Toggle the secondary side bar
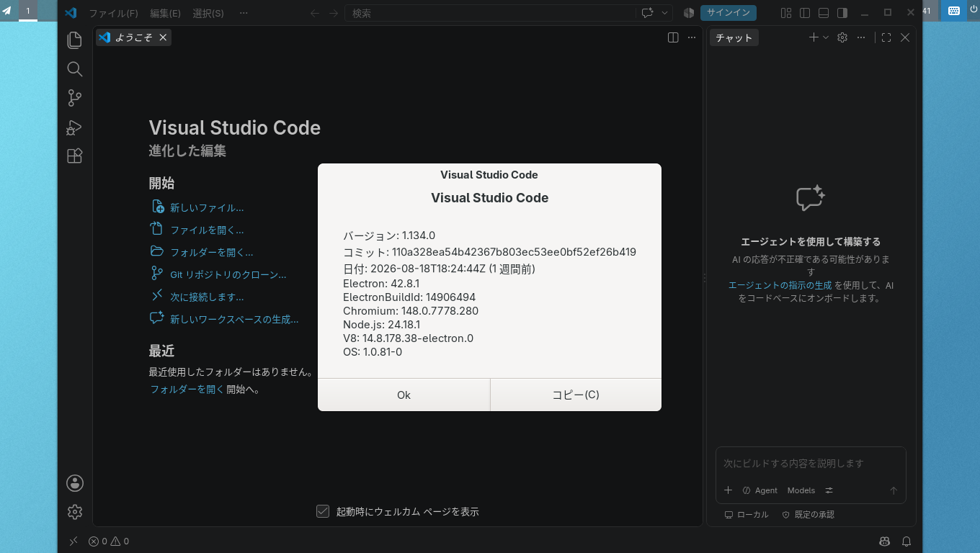The width and height of the screenshot is (980, 553). (842, 13)
